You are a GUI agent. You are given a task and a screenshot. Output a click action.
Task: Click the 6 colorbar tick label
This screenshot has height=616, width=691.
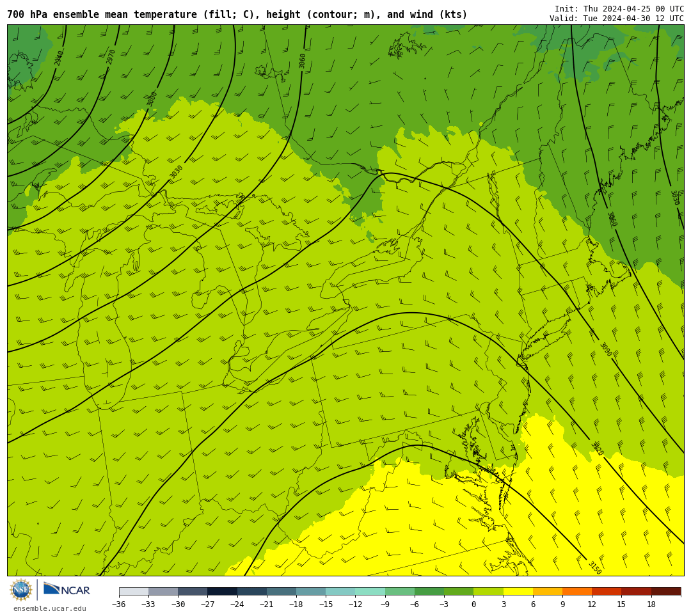[533, 604]
